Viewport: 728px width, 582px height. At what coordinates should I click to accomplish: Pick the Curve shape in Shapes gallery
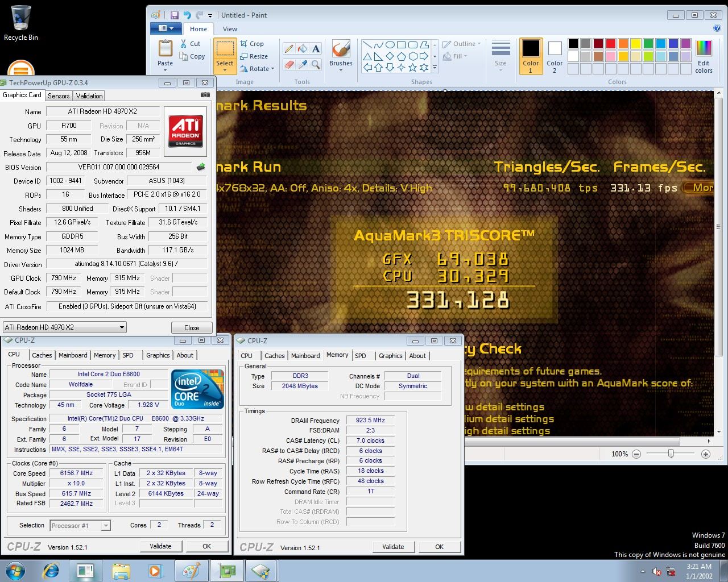(379, 44)
